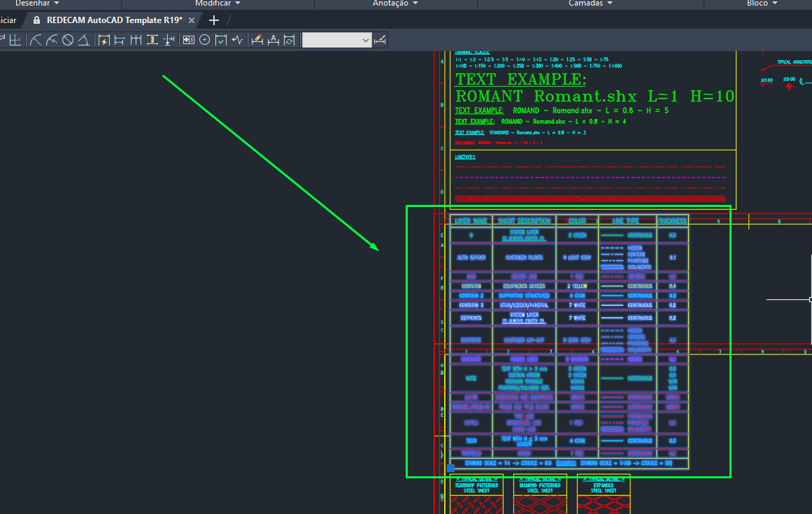Insert a Center Mark with the toolbar icon
This screenshot has height=514, width=812.
[x=204, y=40]
